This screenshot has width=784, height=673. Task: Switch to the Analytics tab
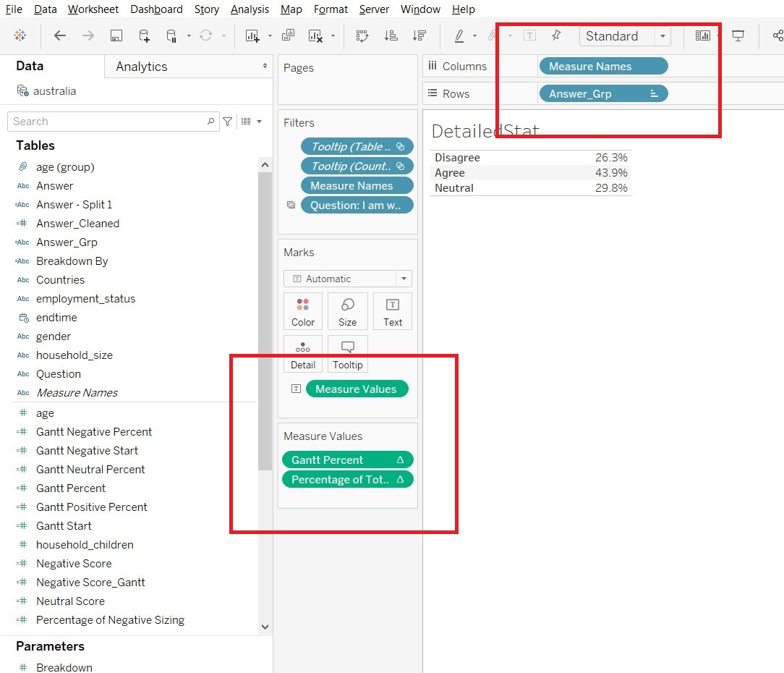(142, 67)
